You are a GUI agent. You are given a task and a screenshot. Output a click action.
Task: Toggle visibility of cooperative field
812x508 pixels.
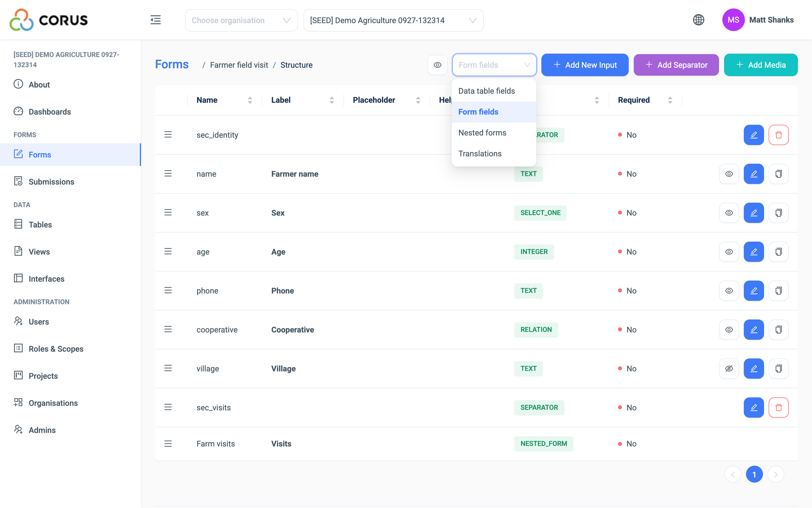pyautogui.click(x=729, y=330)
